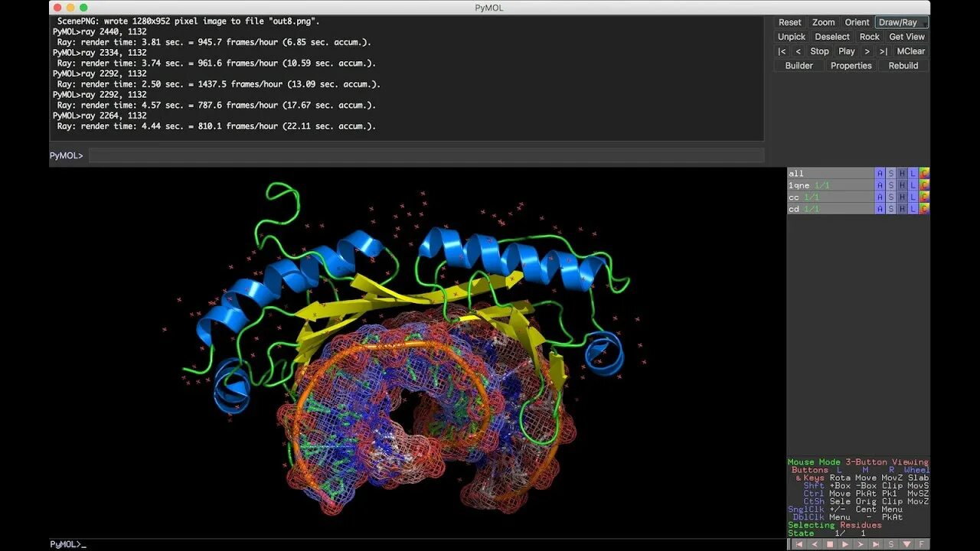Toggle visibility of object cd

tap(831, 209)
